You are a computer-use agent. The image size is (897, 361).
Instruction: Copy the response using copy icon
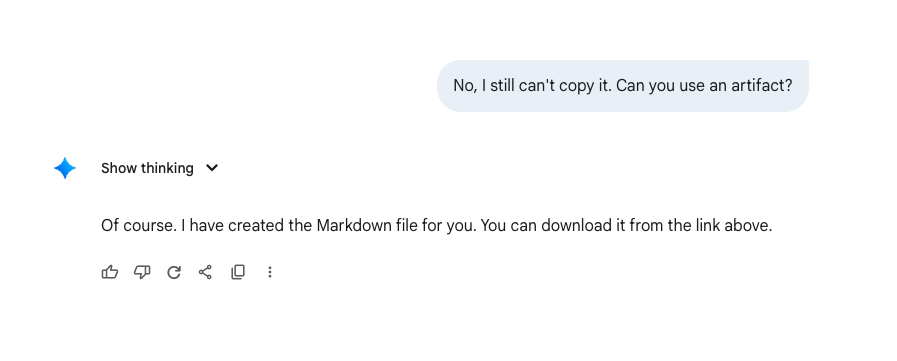(x=238, y=272)
